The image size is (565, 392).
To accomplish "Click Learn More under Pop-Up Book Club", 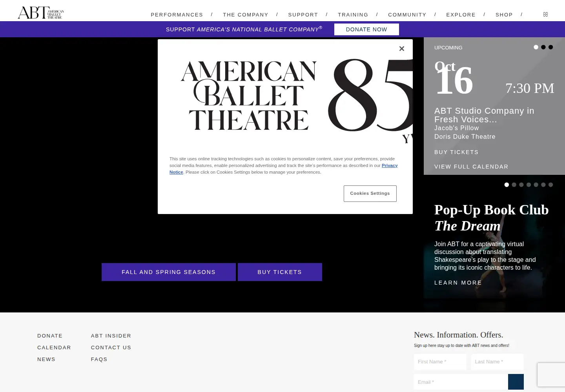I will tap(458, 283).
